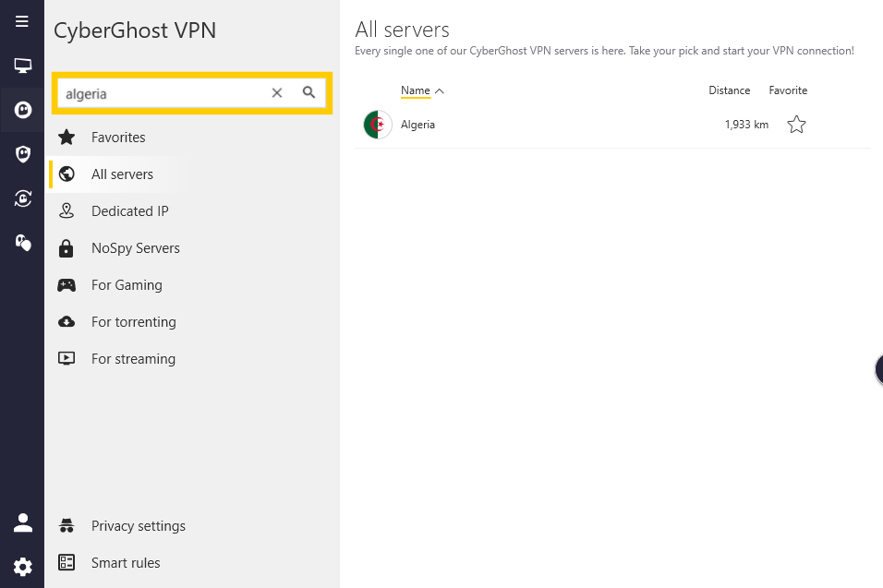Viewport: 883px width, 588px height.
Task: Select the Algeria server row
Action: click(612, 125)
